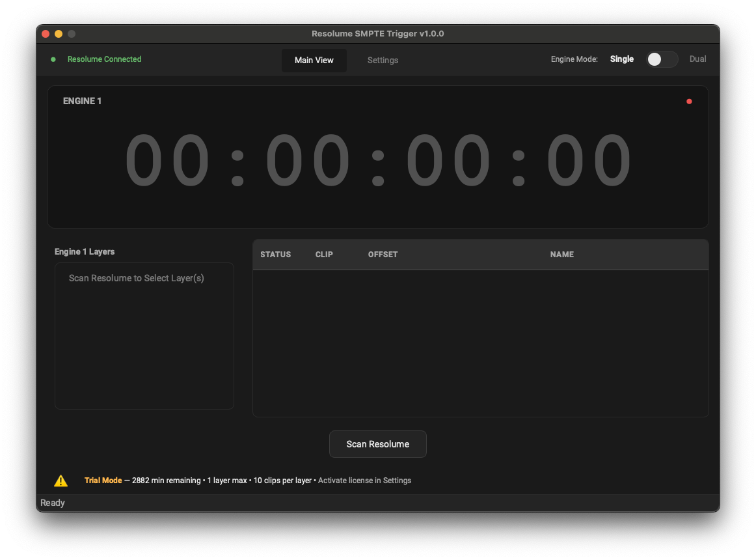Click the STATUS column header

point(276,255)
